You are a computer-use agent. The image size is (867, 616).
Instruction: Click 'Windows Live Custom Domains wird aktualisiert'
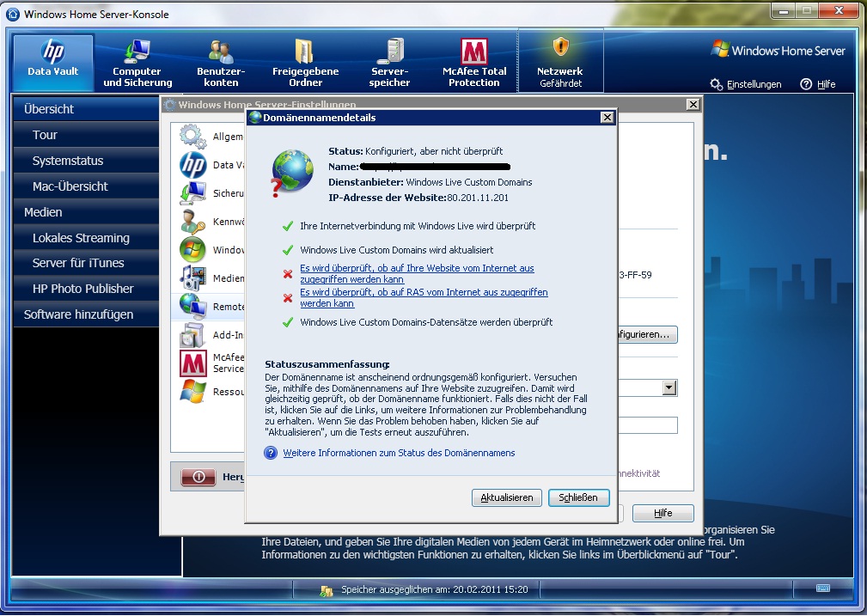point(396,250)
